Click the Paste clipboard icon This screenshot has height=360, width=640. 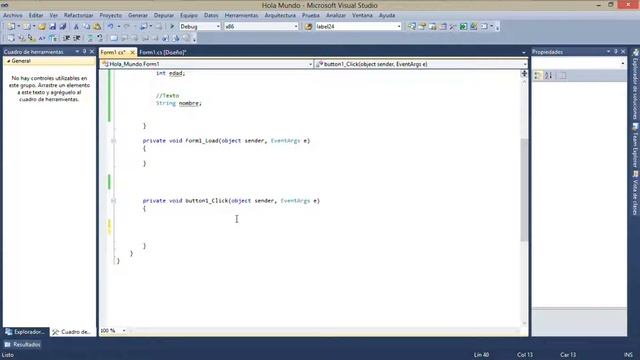click(x=97, y=27)
